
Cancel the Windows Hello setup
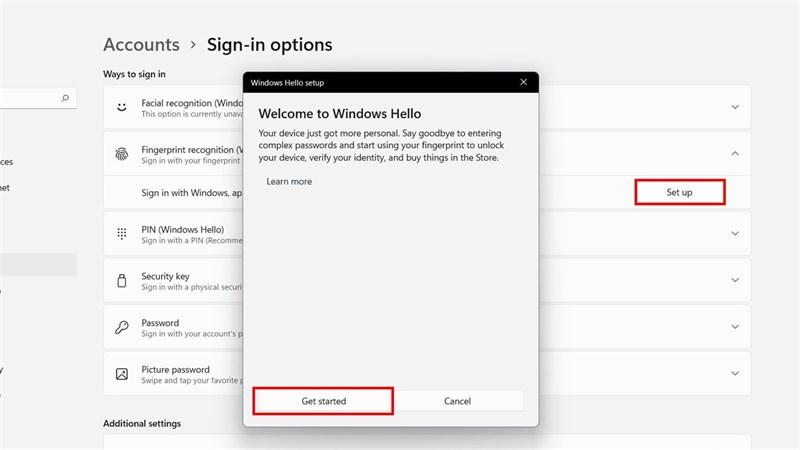pos(456,401)
